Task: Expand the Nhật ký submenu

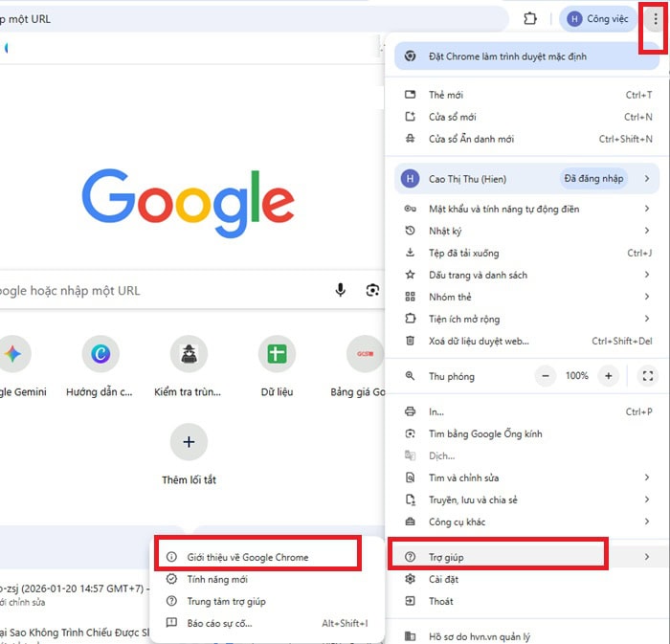Action: (527, 231)
